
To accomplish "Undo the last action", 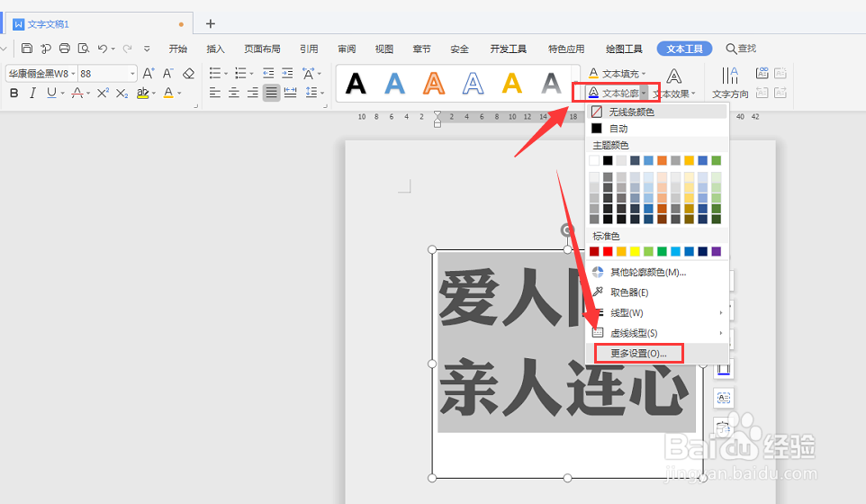I will pyautogui.click(x=103, y=49).
